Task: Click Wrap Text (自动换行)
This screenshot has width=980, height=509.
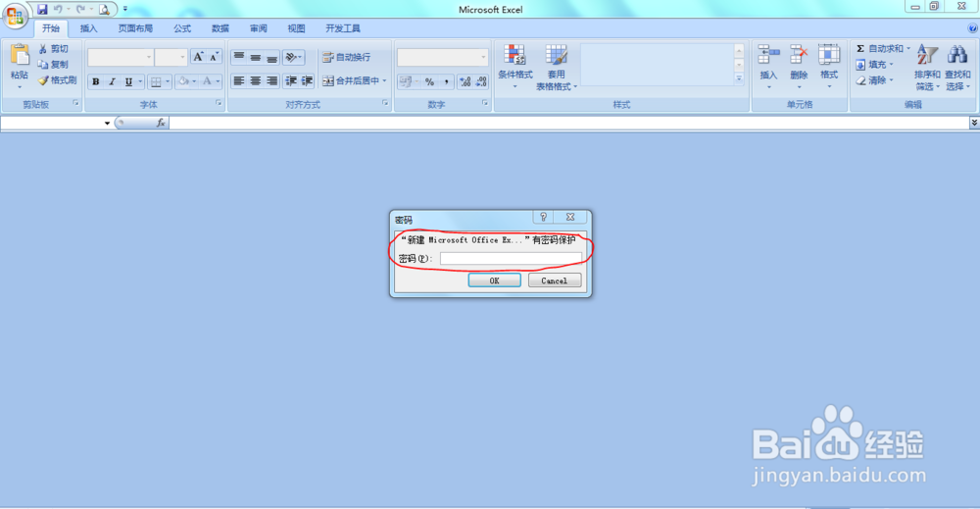Action: tap(347, 57)
